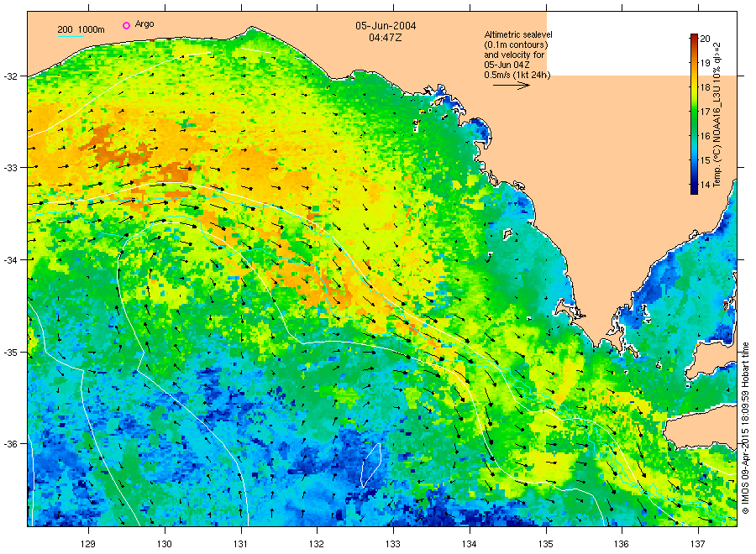Click longitude label 131

click(x=240, y=545)
